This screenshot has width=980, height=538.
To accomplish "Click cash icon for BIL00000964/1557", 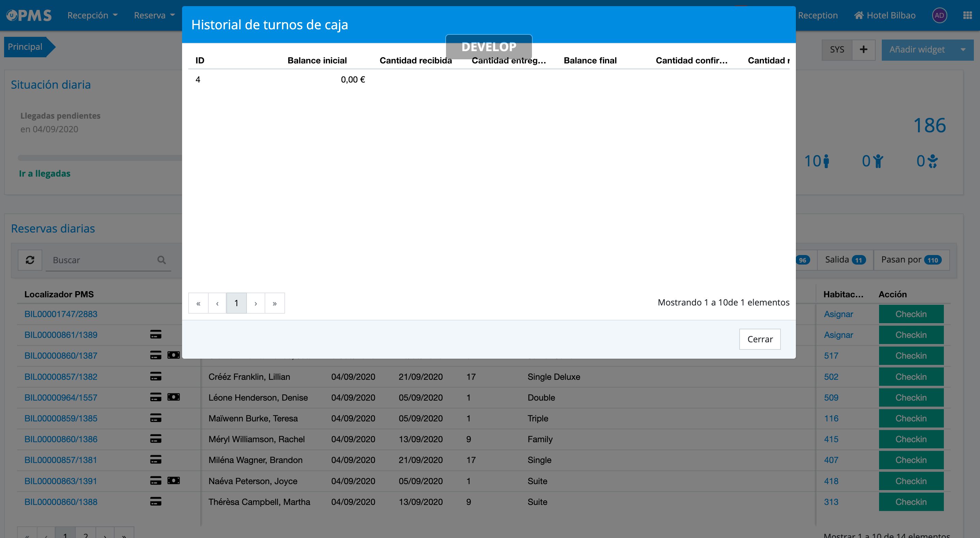I will pos(174,397).
